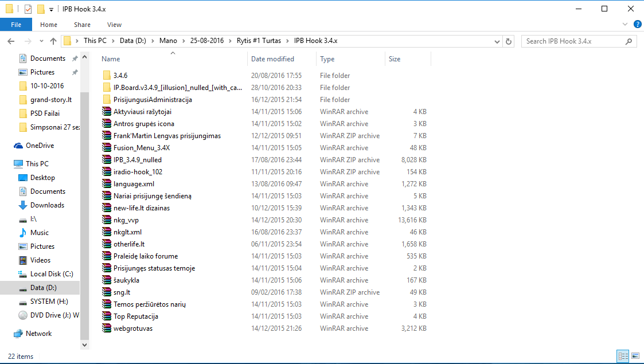The height and width of the screenshot is (364, 644).
Task: Unpin Pictures from Quick access
Action: pyautogui.click(x=75, y=72)
